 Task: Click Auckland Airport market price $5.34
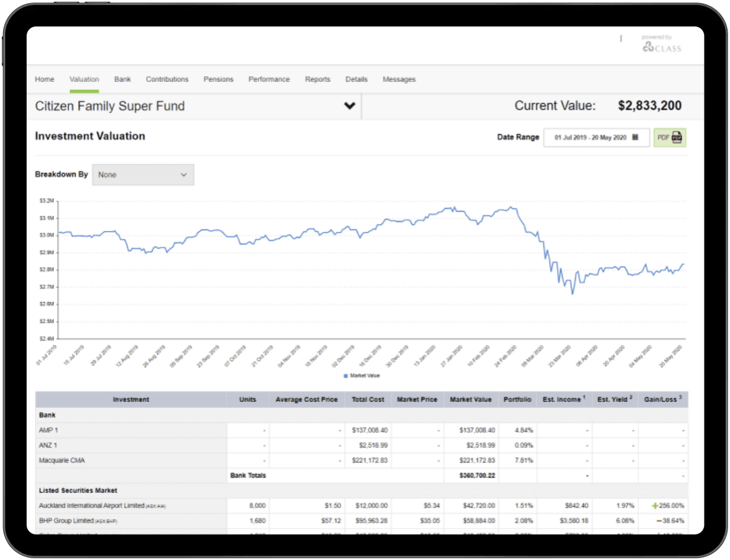432,505
